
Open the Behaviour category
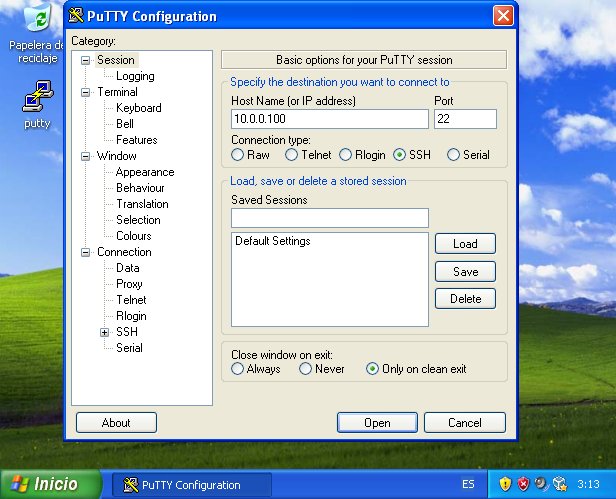(140, 188)
